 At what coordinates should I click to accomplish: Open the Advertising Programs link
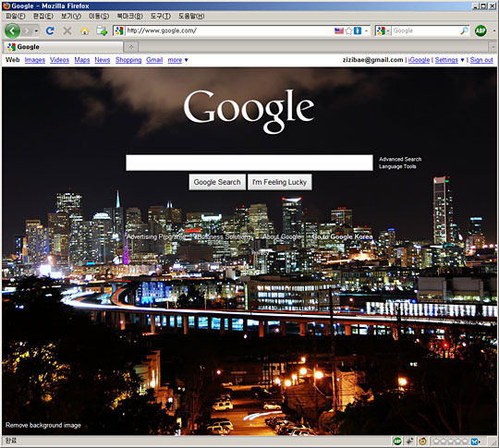156,236
